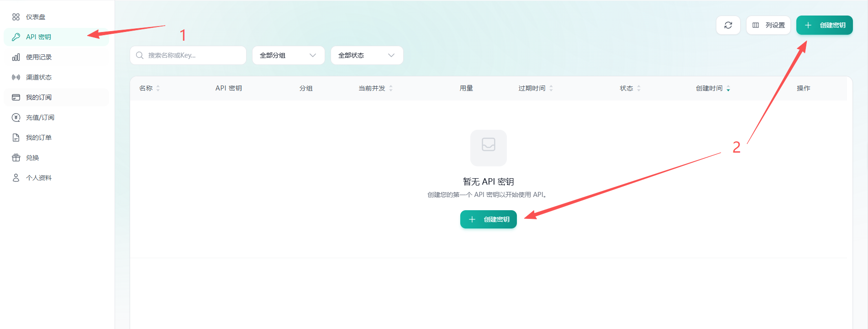
Task: Click the card icon for 我的订阅
Action: click(16, 97)
